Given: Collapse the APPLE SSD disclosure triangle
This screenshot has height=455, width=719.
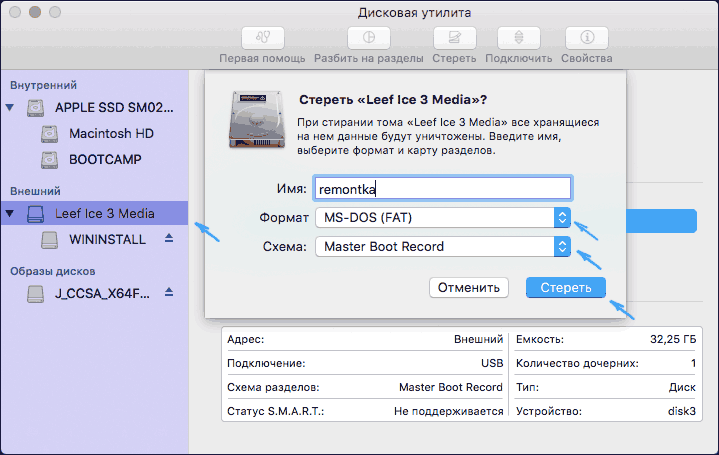Looking at the screenshot, I should pyautogui.click(x=11, y=107).
